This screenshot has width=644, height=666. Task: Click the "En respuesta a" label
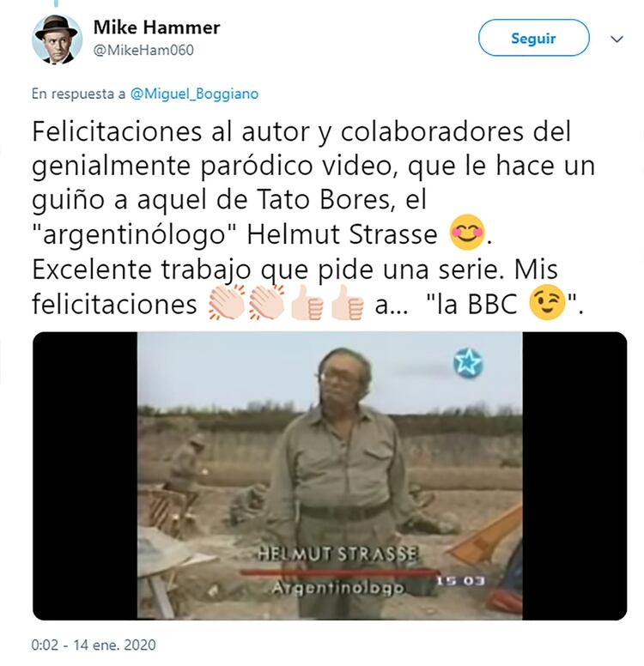tap(79, 94)
